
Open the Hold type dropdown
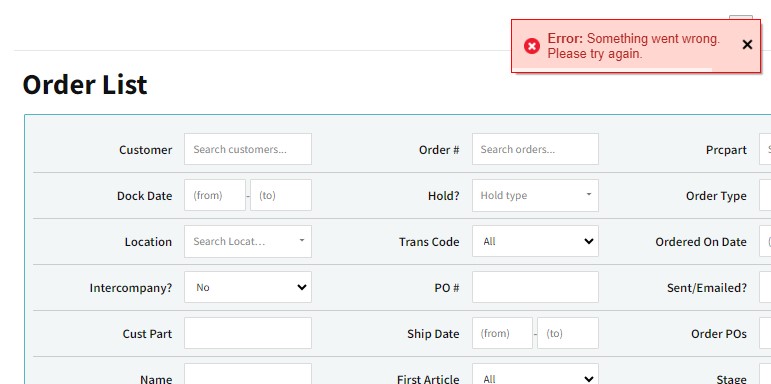click(535, 195)
